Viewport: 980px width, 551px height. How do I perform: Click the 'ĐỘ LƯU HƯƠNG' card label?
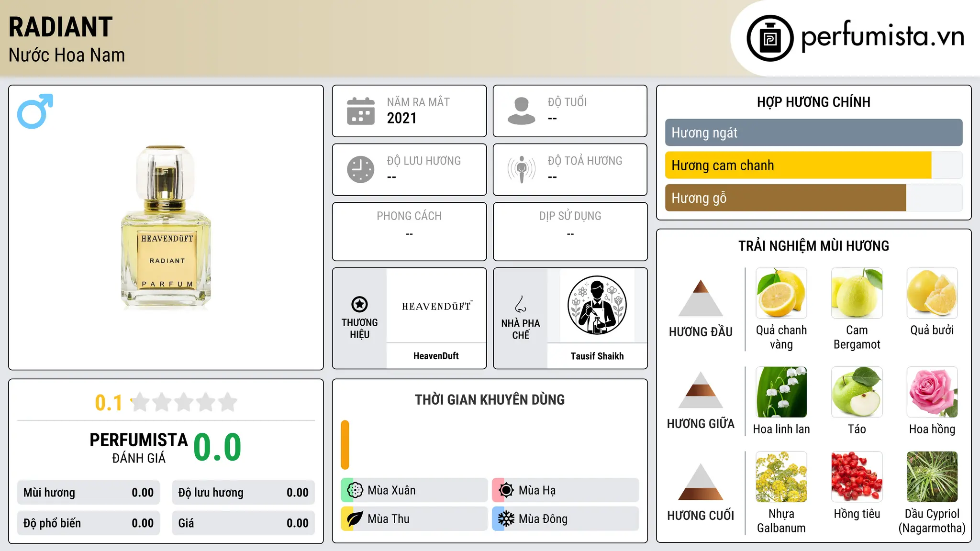point(424,161)
